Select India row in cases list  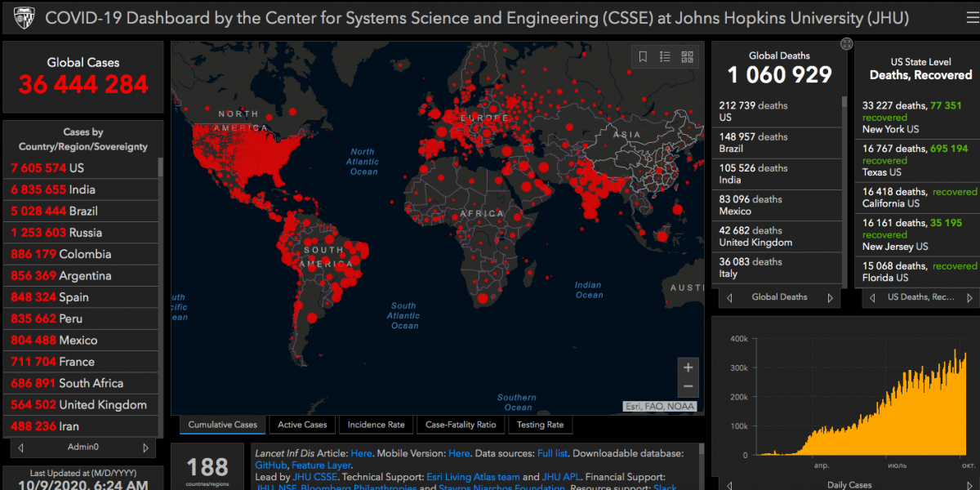80,189
